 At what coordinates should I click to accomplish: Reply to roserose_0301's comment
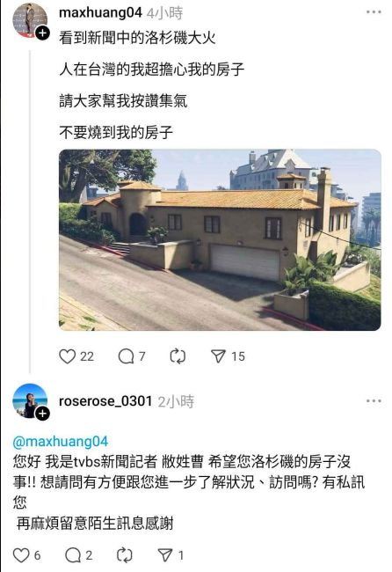click(73, 555)
